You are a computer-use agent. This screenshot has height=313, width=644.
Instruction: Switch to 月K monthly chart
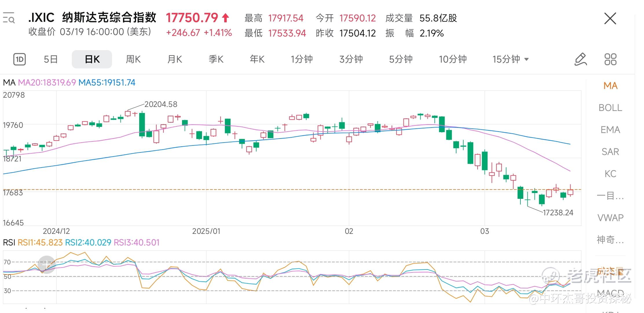(175, 59)
